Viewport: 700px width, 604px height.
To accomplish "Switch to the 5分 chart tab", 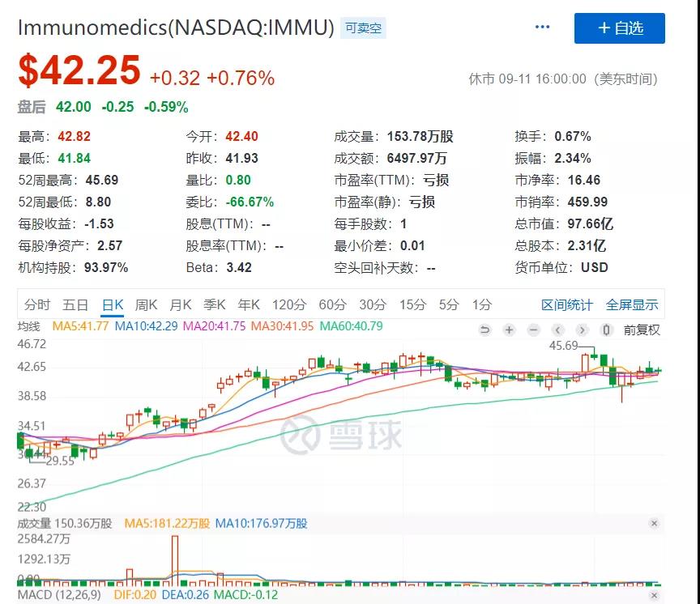I will [x=449, y=304].
